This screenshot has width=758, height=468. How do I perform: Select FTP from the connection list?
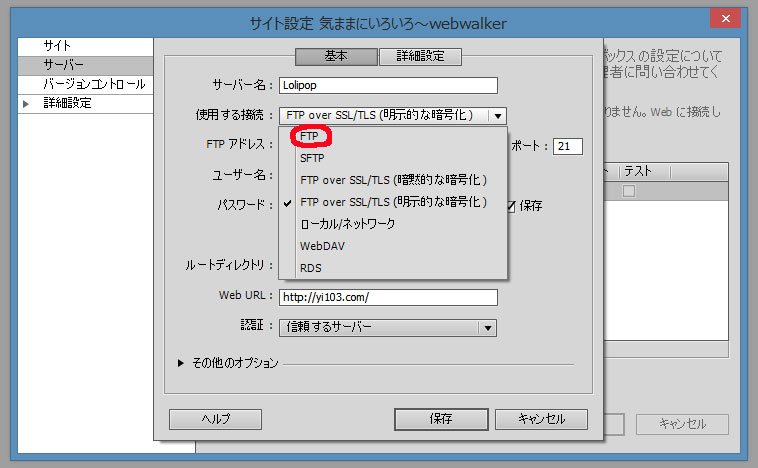coord(309,136)
